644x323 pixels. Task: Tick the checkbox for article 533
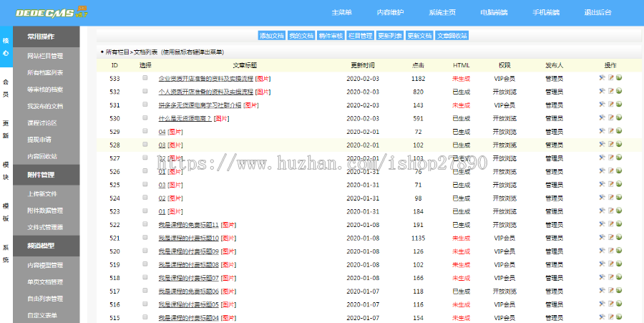click(145, 78)
